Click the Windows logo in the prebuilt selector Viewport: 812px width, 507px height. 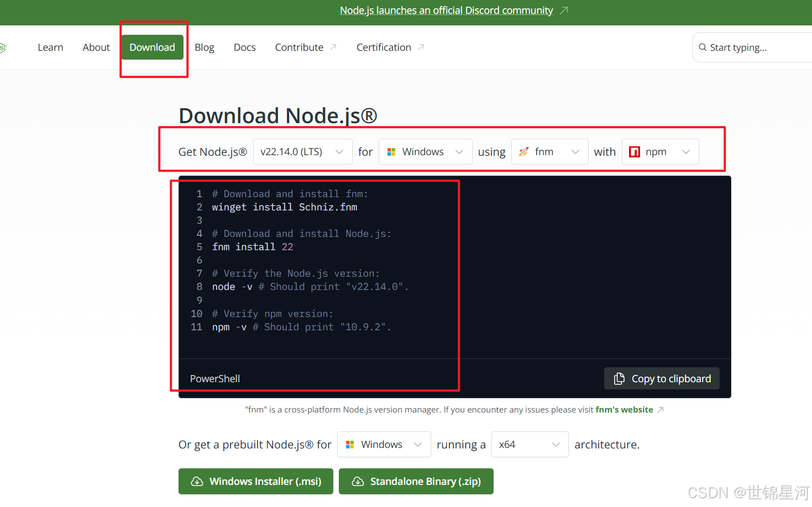[350, 445]
